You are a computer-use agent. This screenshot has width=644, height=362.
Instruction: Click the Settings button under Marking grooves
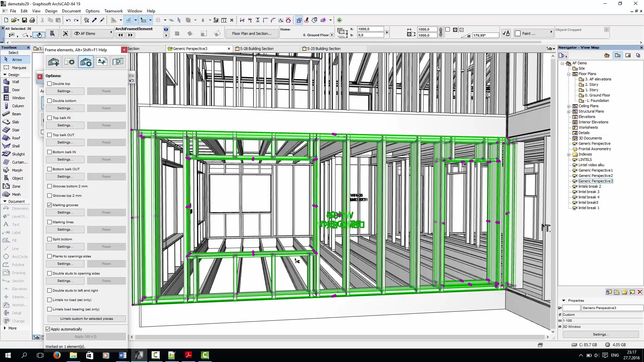(65, 212)
